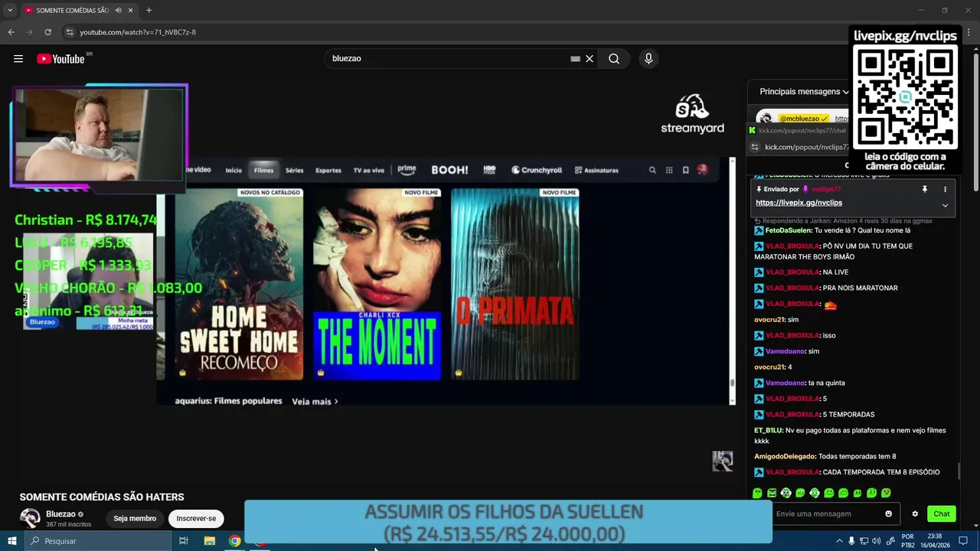Screen dimensions: 980x551
Task: Open the volume speaker tray icon
Action: pos(877,541)
